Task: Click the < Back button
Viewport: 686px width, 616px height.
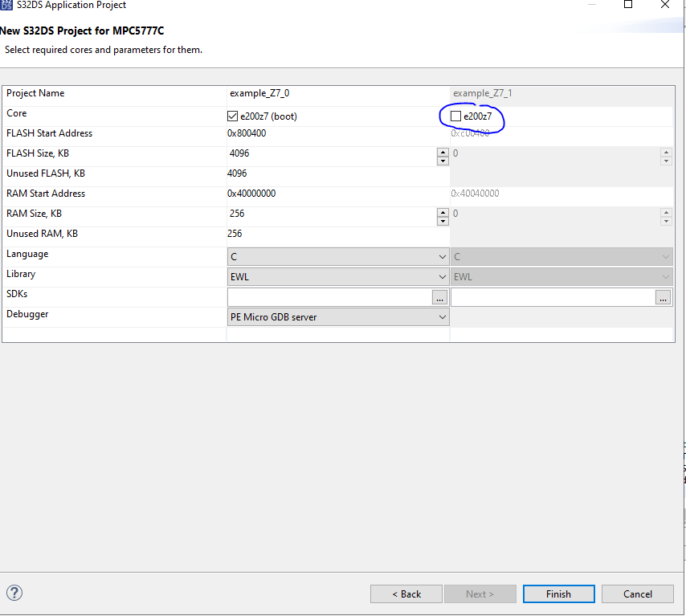Action: [406, 594]
